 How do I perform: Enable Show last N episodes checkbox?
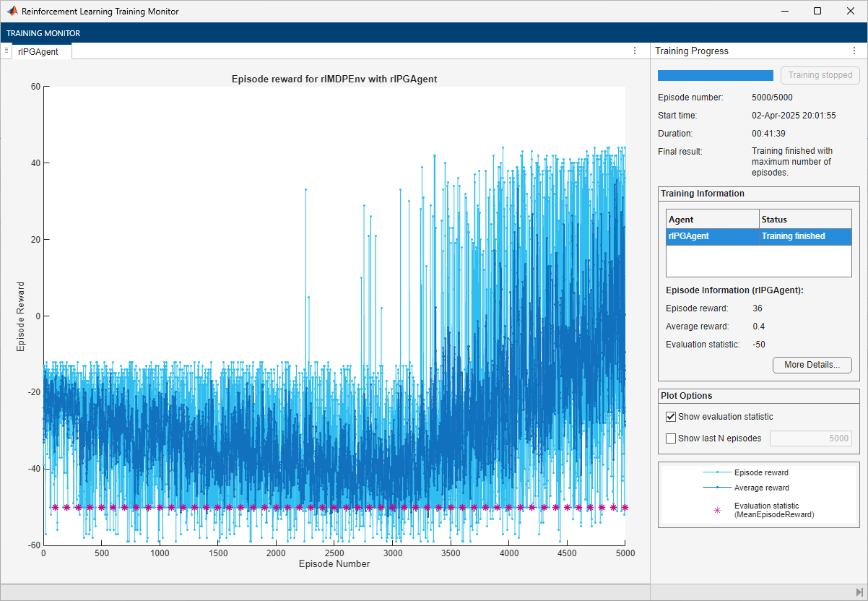click(671, 438)
